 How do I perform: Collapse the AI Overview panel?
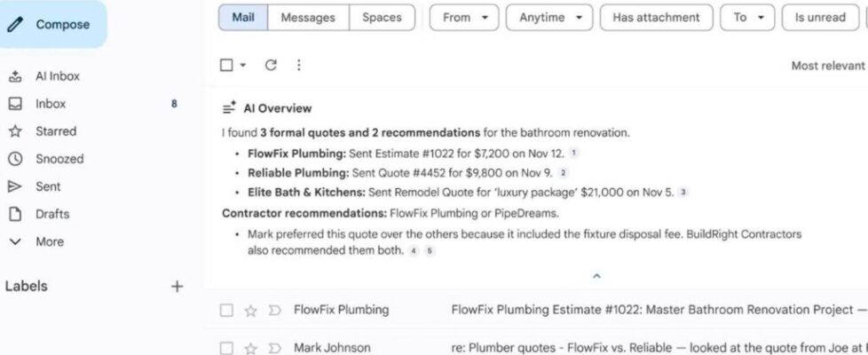click(596, 276)
